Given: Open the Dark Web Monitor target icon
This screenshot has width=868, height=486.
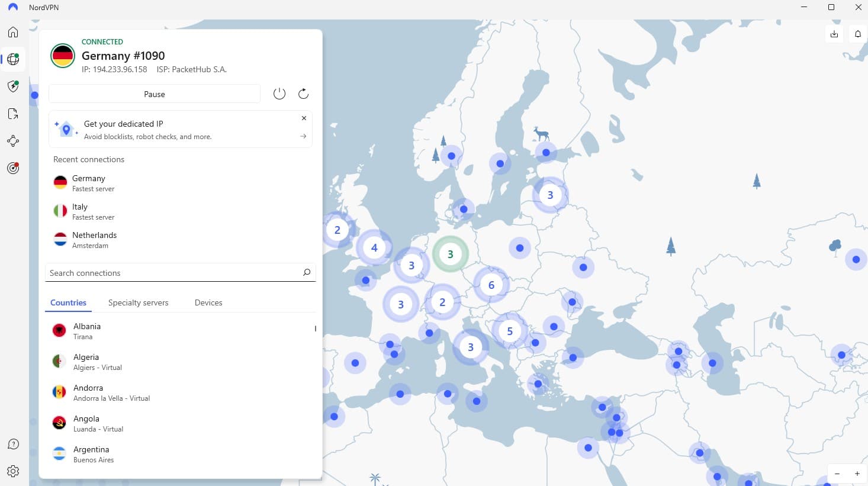Looking at the screenshot, I should (13, 168).
